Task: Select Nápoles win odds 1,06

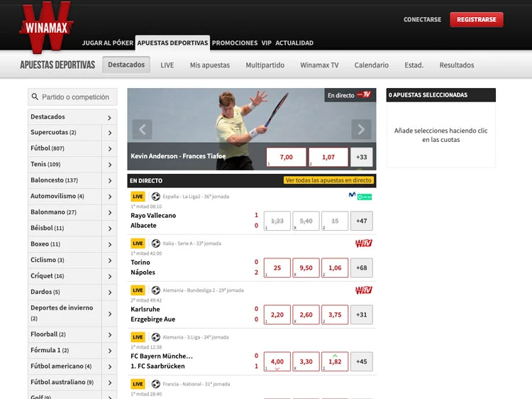Action: tap(335, 268)
